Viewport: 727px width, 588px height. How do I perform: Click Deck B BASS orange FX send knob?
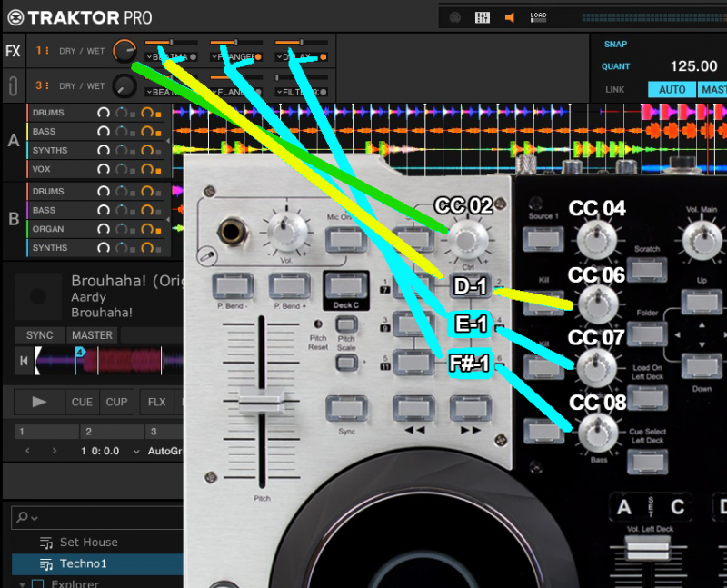[147, 211]
